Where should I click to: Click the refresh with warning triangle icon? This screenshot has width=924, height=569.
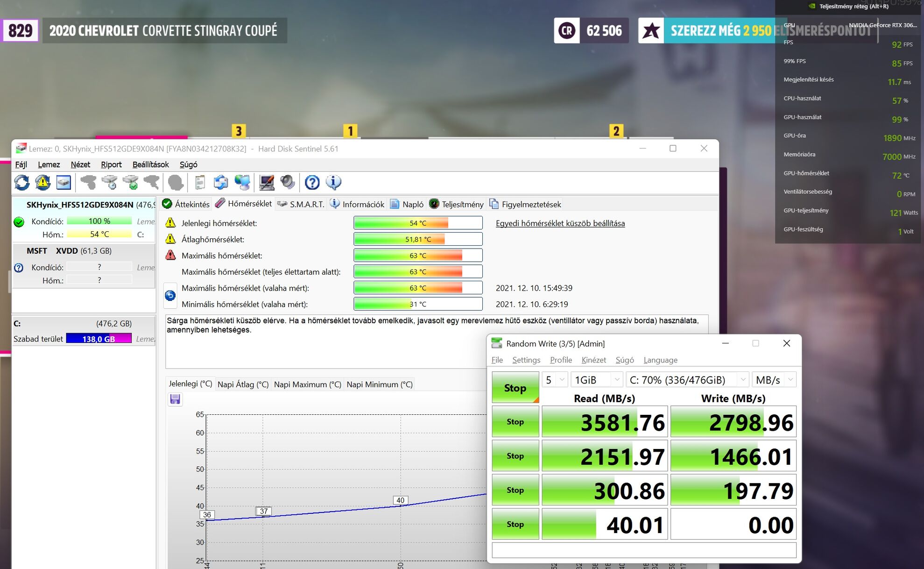pos(42,183)
